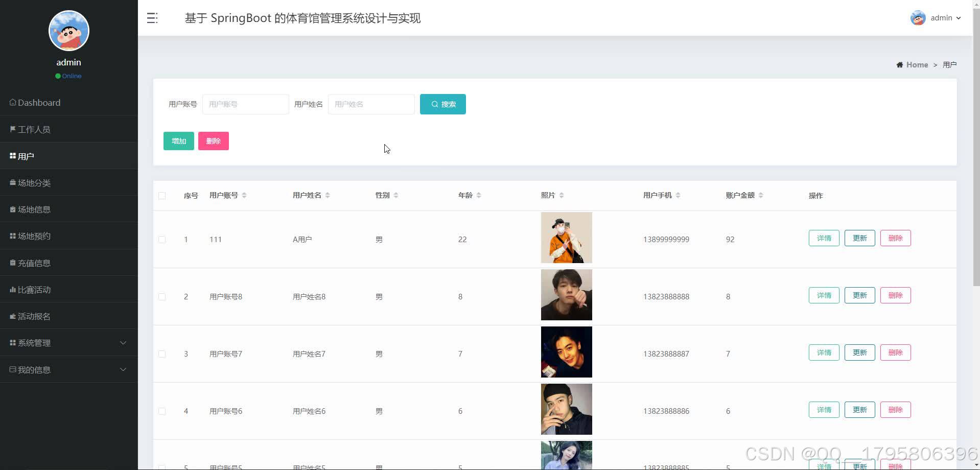Open the 场地分类 menu item
Image resolution: width=980 pixels, height=470 pixels.
(69, 182)
